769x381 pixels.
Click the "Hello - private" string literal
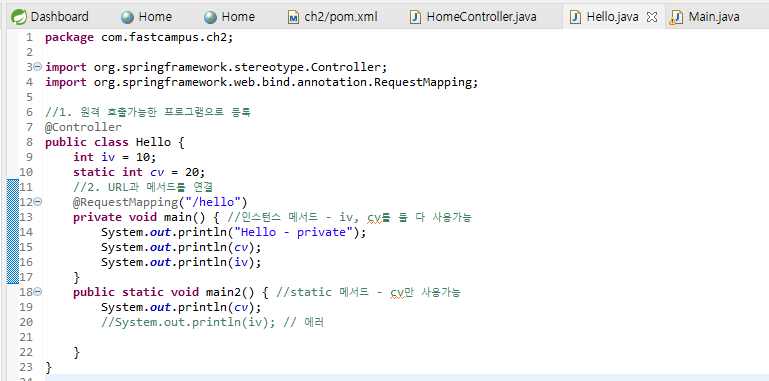[294, 232]
